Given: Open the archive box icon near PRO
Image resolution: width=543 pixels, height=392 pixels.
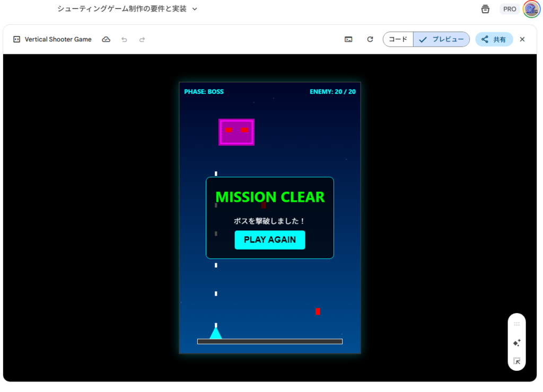Looking at the screenshot, I should [485, 9].
